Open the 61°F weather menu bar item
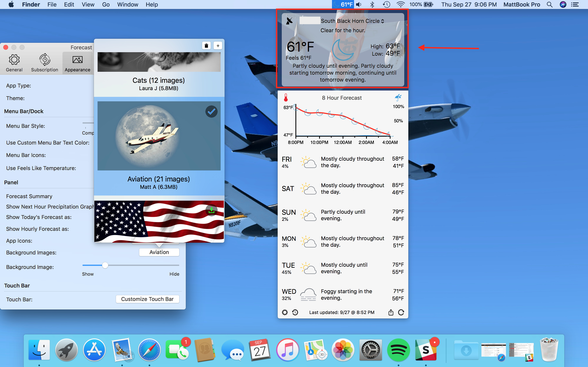This screenshot has width=588, height=367. [343, 4]
